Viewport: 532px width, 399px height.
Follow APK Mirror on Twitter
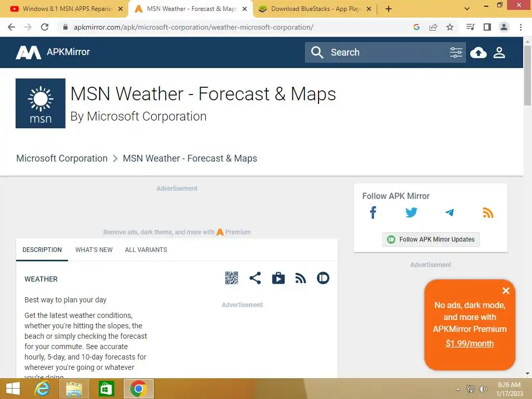tap(411, 212)
